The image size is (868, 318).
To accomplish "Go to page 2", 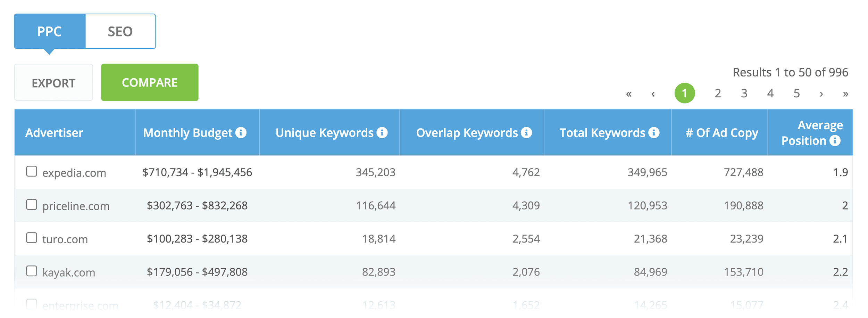I will pyautogui.click(x=718, y=93).
